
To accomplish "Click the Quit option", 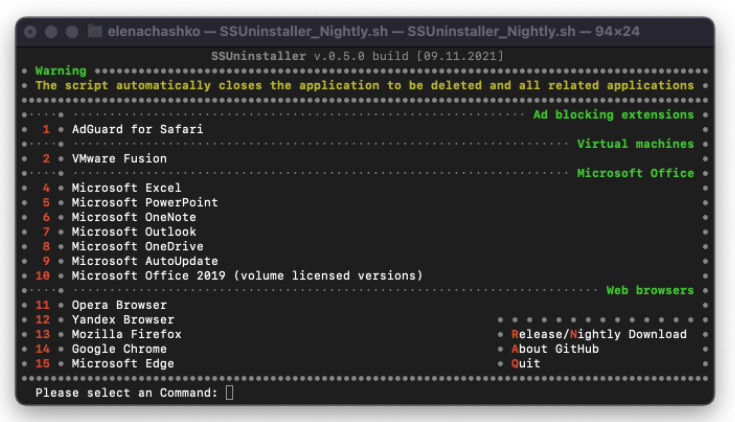I will pyautogui.click(x=525, y=363).
